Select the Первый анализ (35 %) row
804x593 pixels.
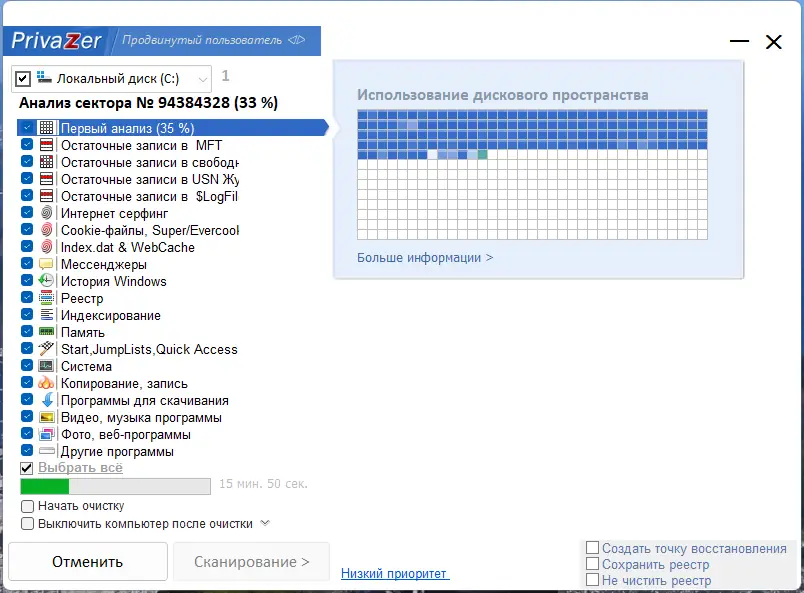coord(172,128)
